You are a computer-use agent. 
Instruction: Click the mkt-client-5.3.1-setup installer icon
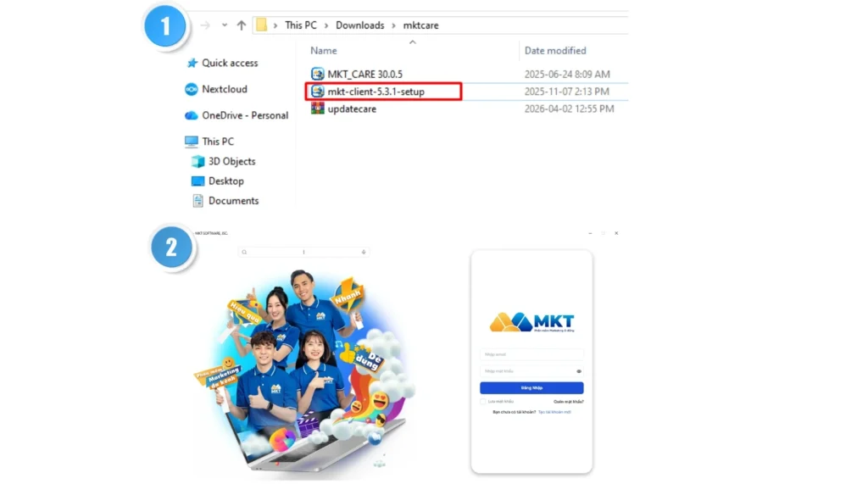(317, 92)
